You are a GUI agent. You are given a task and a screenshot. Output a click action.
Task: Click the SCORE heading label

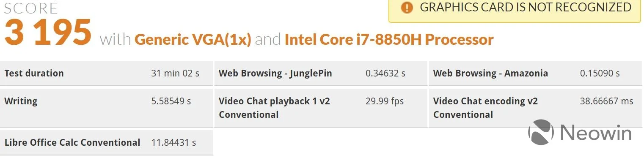click(31, 8)
